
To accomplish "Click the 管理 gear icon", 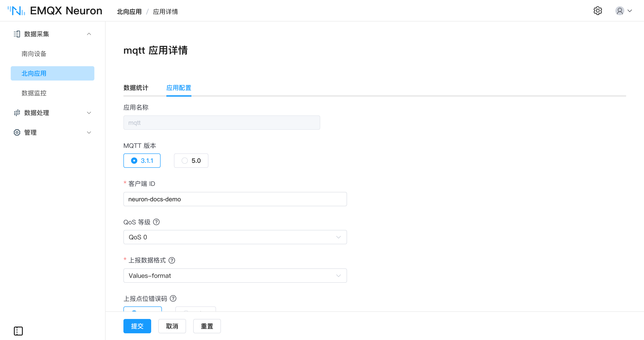I will (x=17, y=132).
